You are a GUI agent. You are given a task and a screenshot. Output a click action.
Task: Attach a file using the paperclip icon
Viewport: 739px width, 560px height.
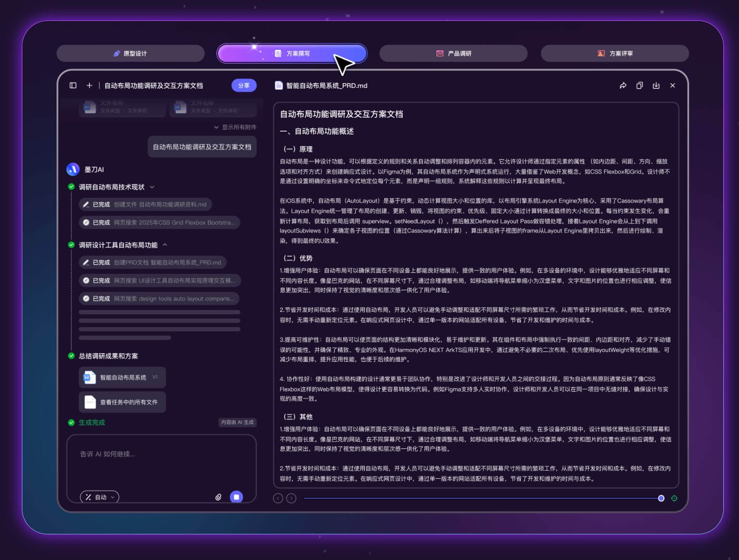[x=218, y=497]
